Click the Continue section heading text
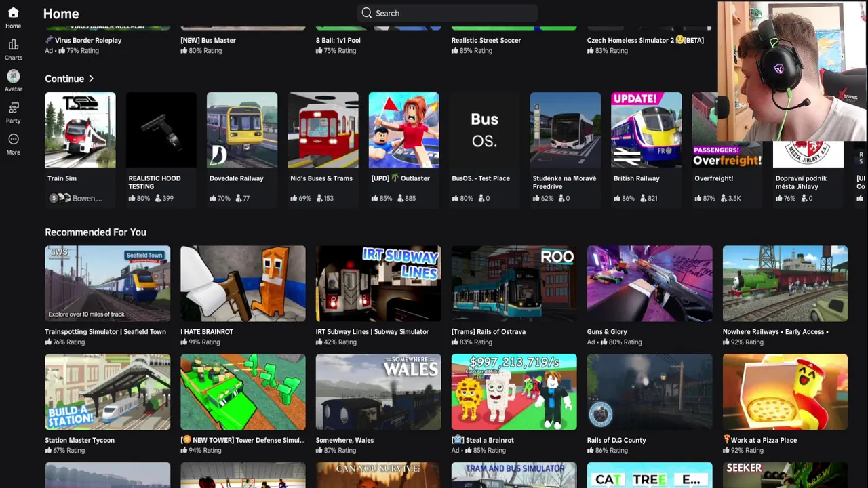The image size is (868, 488). coord(64,79)
